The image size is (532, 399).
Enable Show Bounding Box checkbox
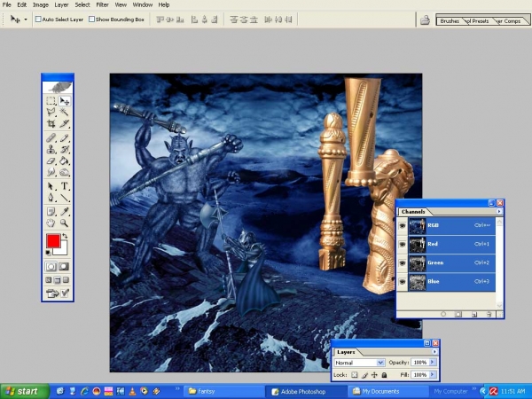tap(91, 20)
